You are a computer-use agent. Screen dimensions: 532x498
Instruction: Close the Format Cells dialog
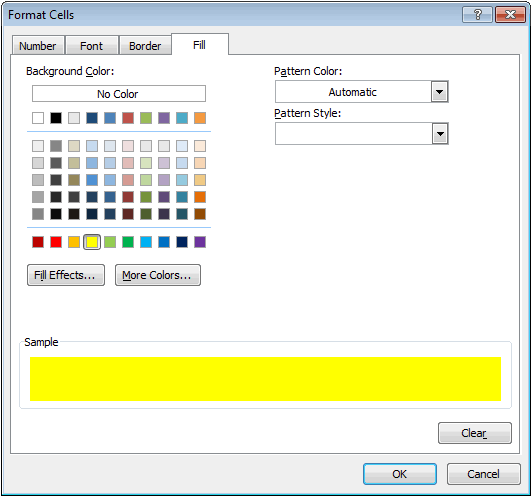pyautogui.click(x=510, y=15)
